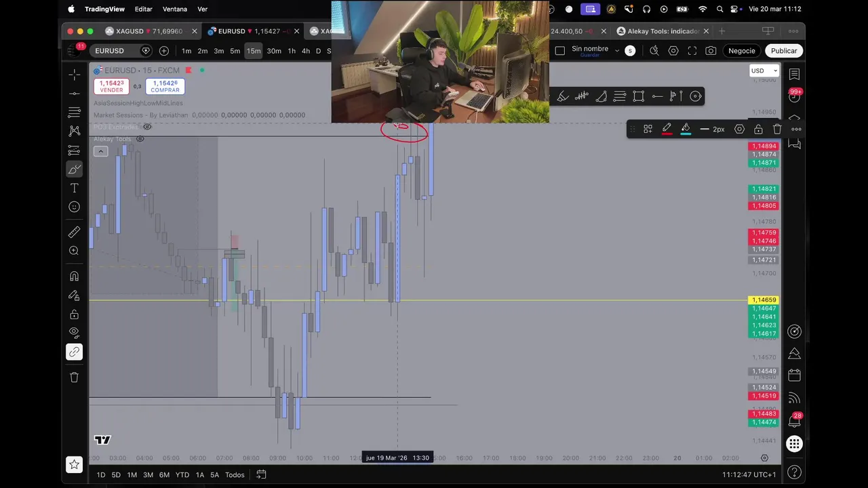Select the 1D date range

tap(101, 474)
